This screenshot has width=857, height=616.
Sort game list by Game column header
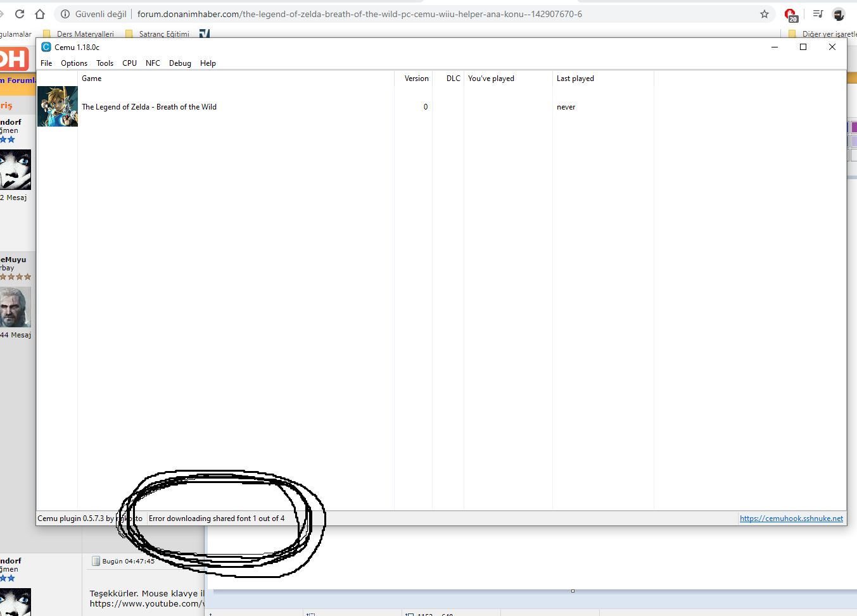(x=236, y=79)
